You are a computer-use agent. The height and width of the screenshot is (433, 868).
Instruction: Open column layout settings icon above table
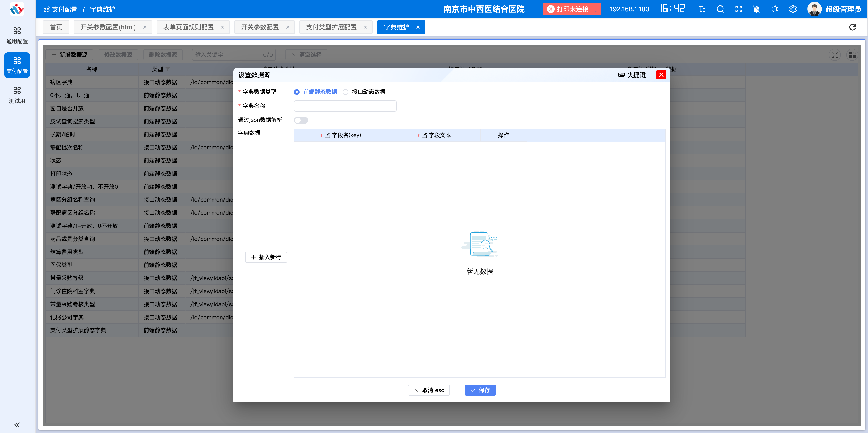852,54
